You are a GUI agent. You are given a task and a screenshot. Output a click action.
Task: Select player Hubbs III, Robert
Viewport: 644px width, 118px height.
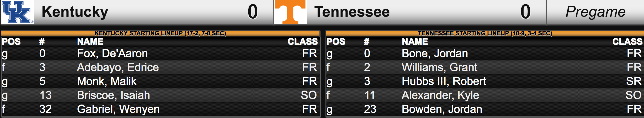pos(444,81)
